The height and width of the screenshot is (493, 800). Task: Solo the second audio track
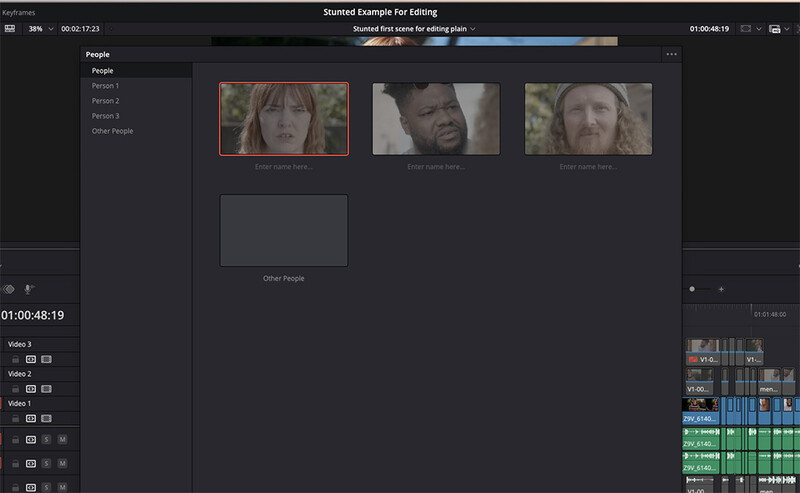[46, 463]
